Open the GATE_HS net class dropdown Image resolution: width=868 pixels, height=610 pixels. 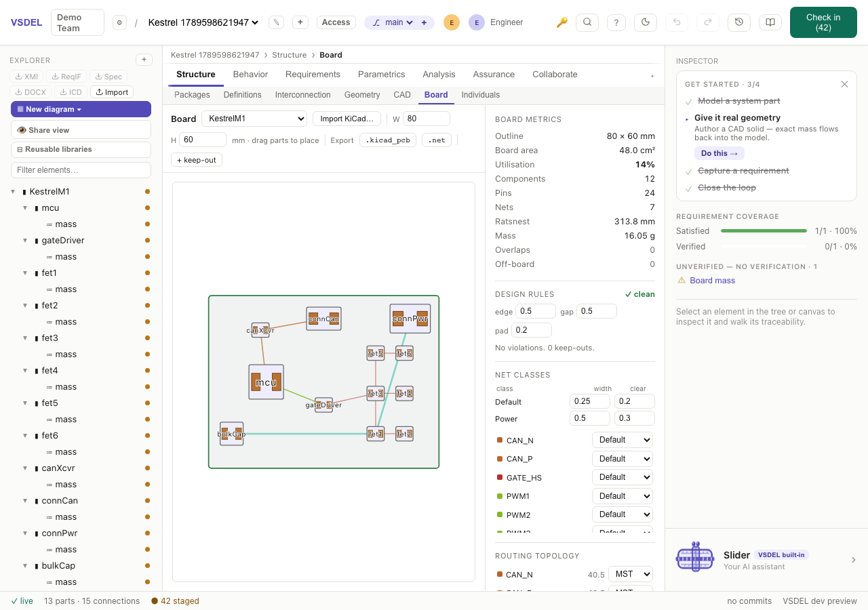tap(623, 477)
